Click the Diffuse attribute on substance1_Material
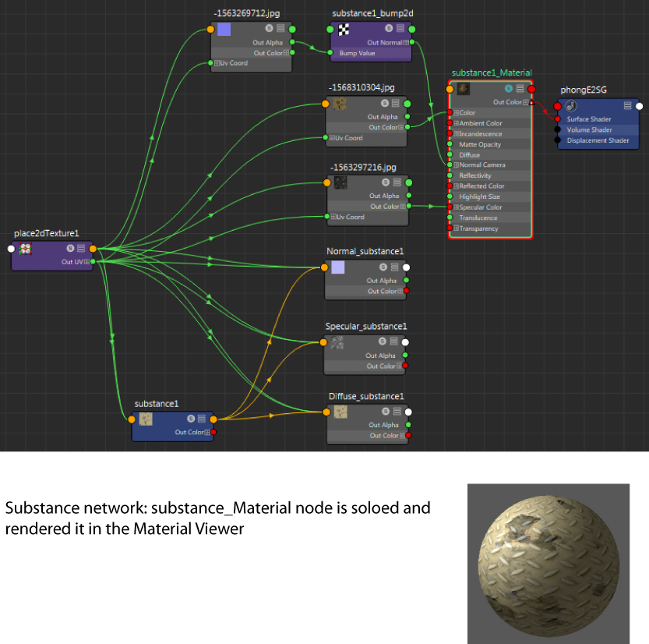Image resolution: width=649 pixels, height=644 pixels. click(x=469, y=155)
